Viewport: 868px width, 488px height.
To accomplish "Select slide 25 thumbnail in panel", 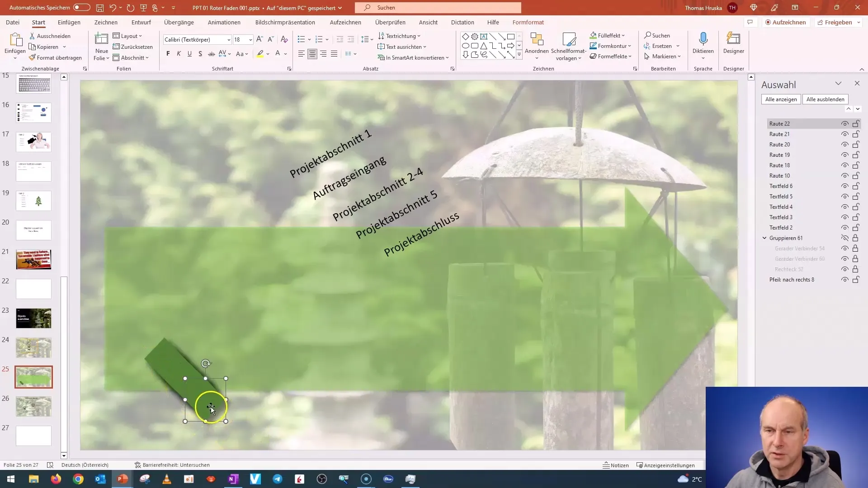I will pos(34,377).
